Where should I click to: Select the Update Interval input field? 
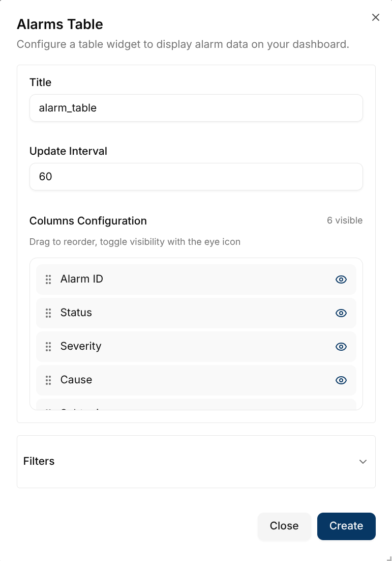tap(196, 176)
